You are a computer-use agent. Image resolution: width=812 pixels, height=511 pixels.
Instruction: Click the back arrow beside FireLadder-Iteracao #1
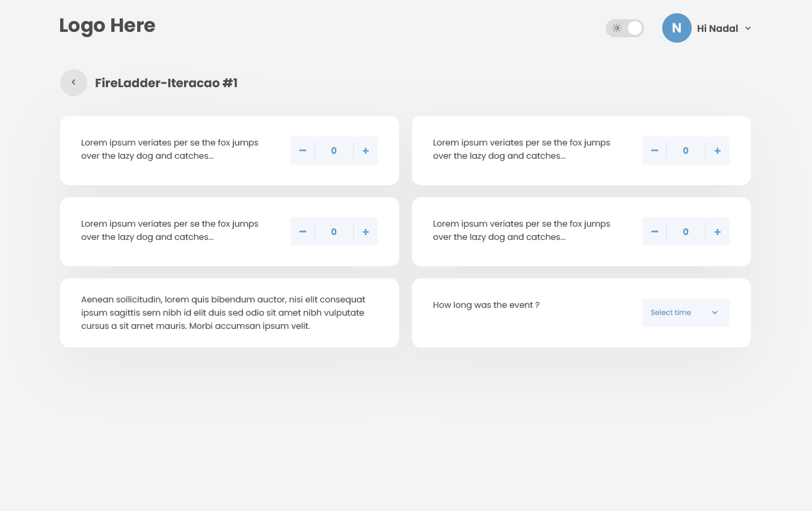tap(73, 82)
